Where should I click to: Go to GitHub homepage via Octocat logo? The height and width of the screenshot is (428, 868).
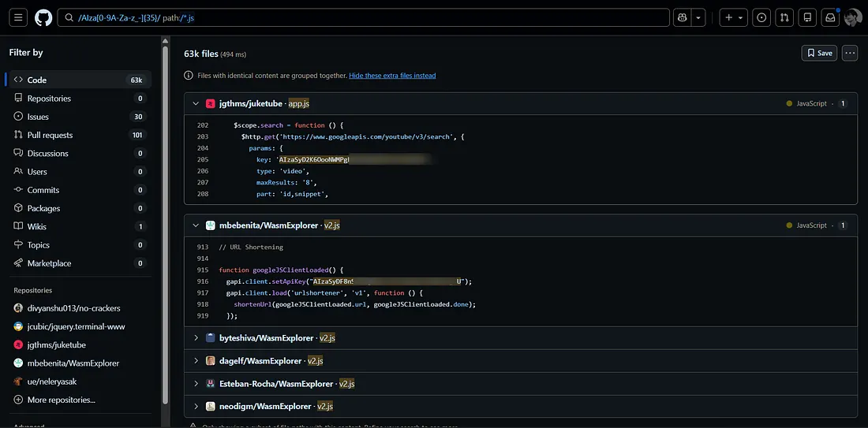pos(43,17)
